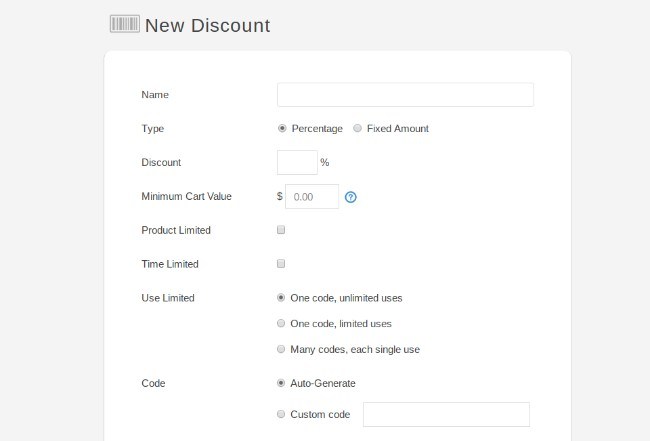
Task: Click the Minimum Cart Value amount field
Action: tap(312, 197)
